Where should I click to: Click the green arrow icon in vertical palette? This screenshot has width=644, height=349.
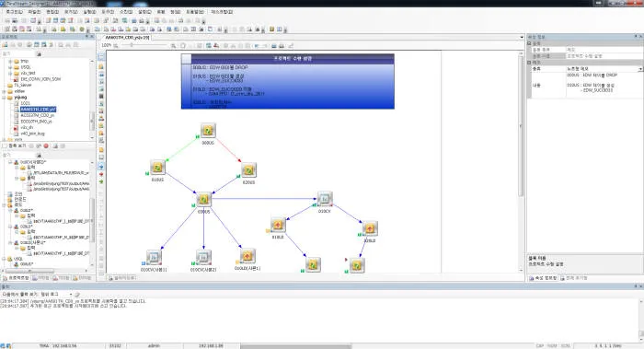pos(101,181)
